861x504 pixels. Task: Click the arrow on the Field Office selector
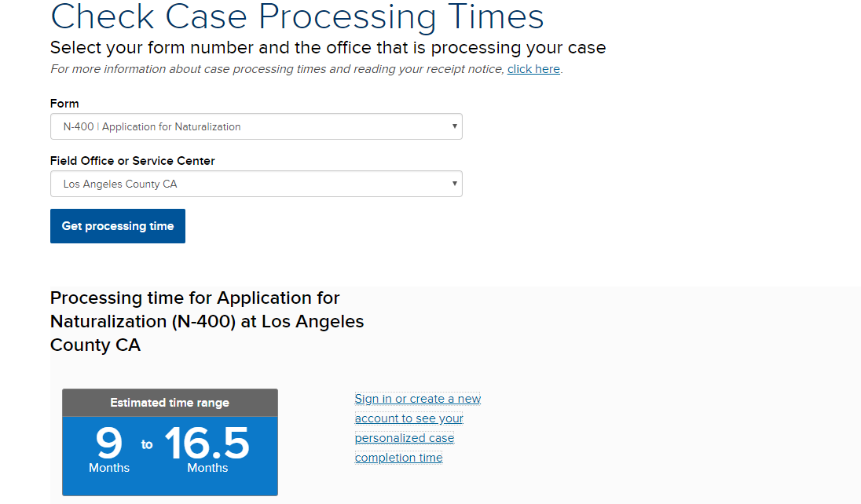455,183
